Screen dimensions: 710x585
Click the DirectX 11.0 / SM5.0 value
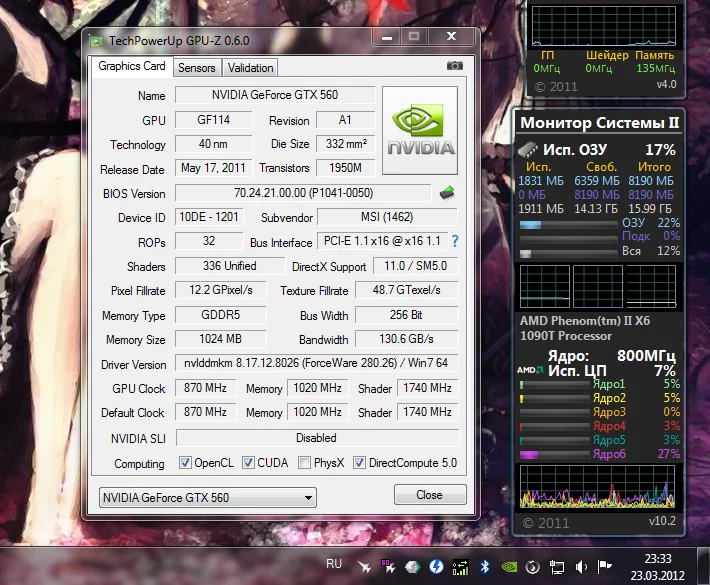coord(415,266)
